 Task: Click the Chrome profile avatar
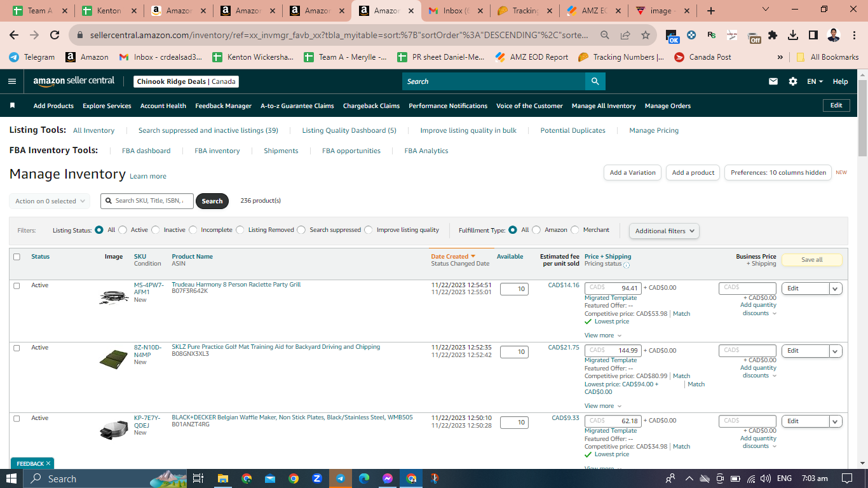tap(834, 36)
